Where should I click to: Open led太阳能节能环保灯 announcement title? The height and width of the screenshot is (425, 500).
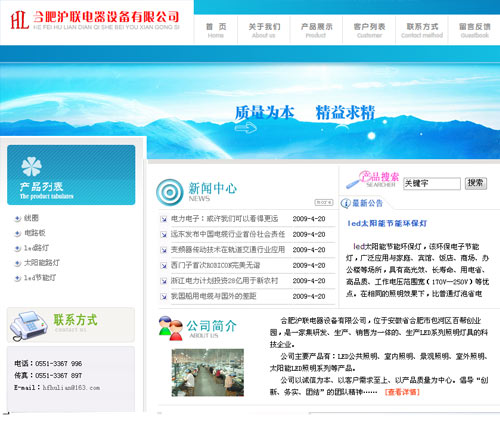[x=387, y=223]
